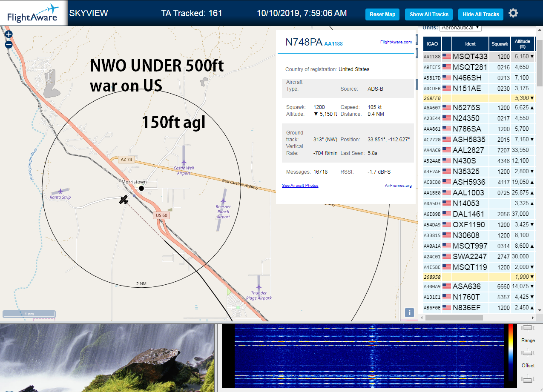
Task: Click the Castle Well Airport plane icon
Action: point(184,162)
